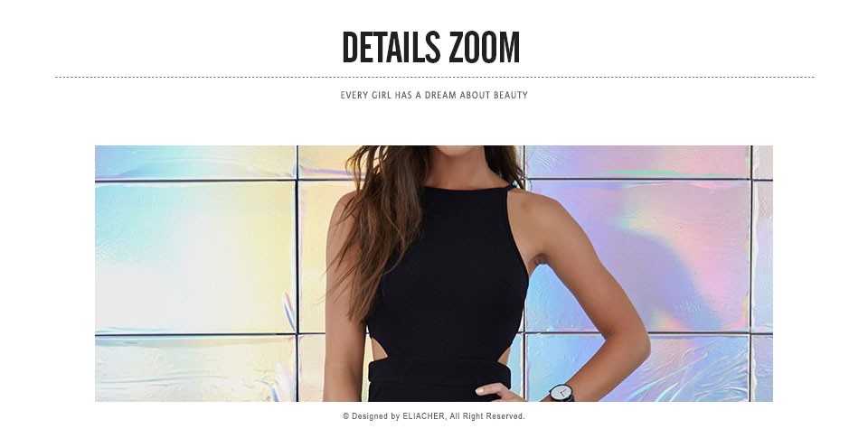Click the wristwatch on the model's wrist
Viewport: 868px width, 429px height.
pos(561,393)
